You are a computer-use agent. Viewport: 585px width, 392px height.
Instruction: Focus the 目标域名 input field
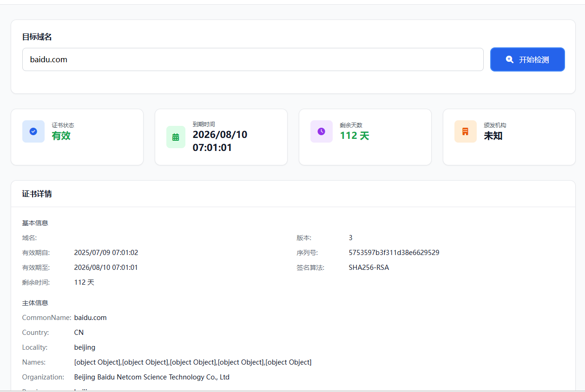tap(253, 59)
